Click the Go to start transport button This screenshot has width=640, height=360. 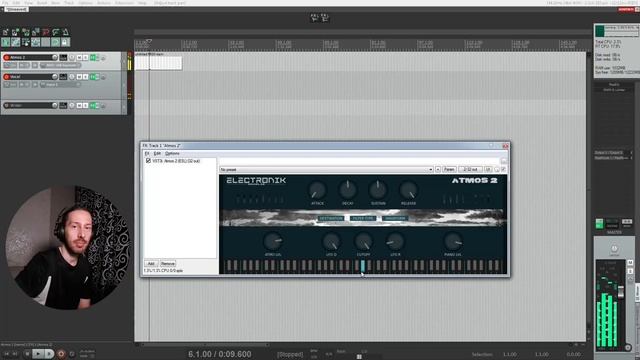click(x=6, y=354)
